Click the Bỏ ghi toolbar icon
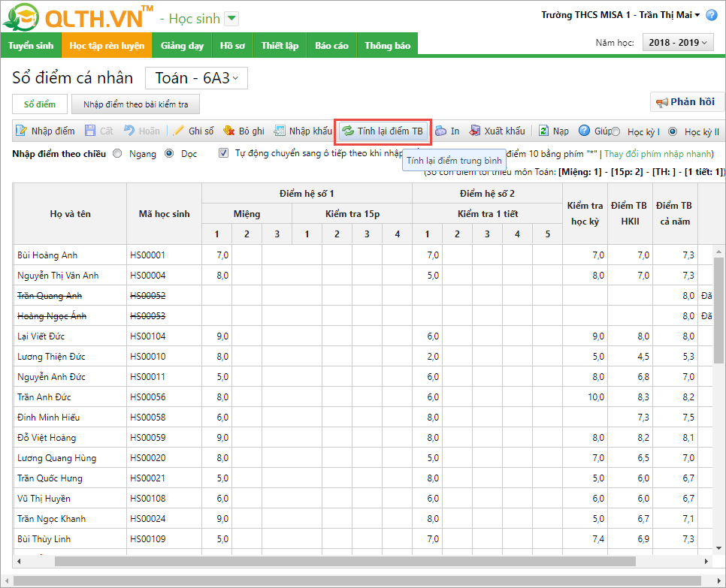726x588 pixels. point(229,131)
